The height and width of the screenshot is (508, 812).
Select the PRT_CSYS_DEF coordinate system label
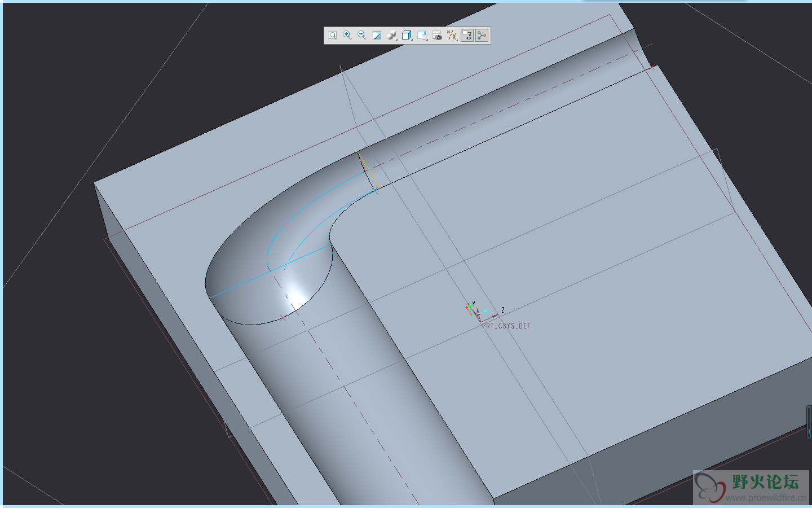point(506,326)
